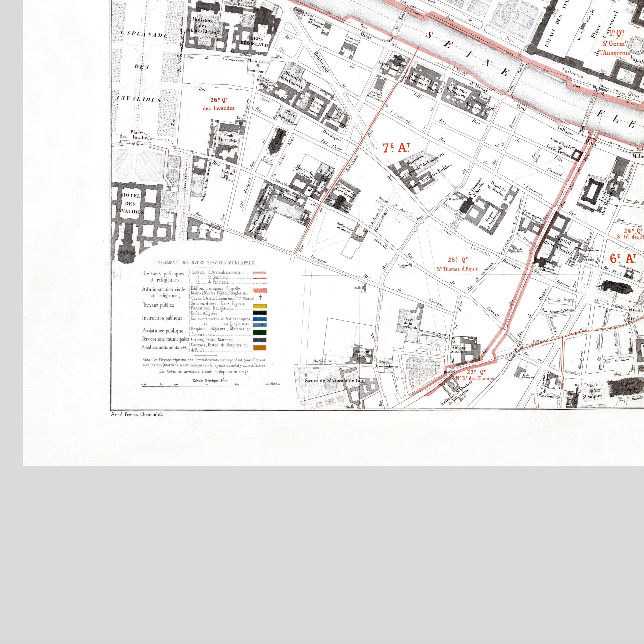Click the 'Ecole d'Etat Major' label
This screenshot has height=644, width=644.
tap(229, 138)
